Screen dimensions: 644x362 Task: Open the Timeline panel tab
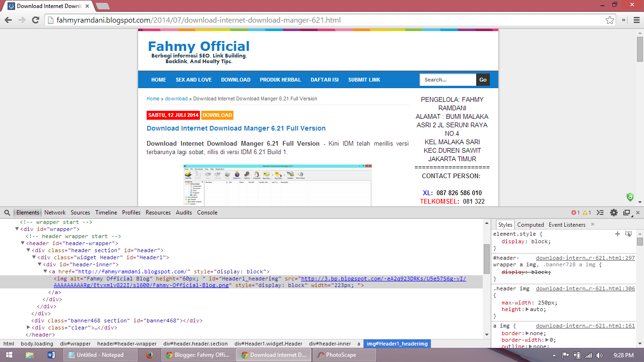[106, 213]
